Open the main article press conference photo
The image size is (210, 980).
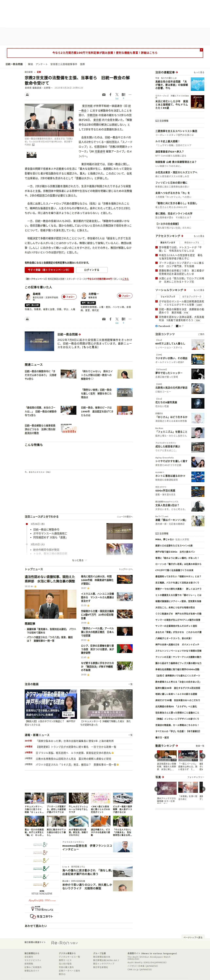(x=49, y=120)
